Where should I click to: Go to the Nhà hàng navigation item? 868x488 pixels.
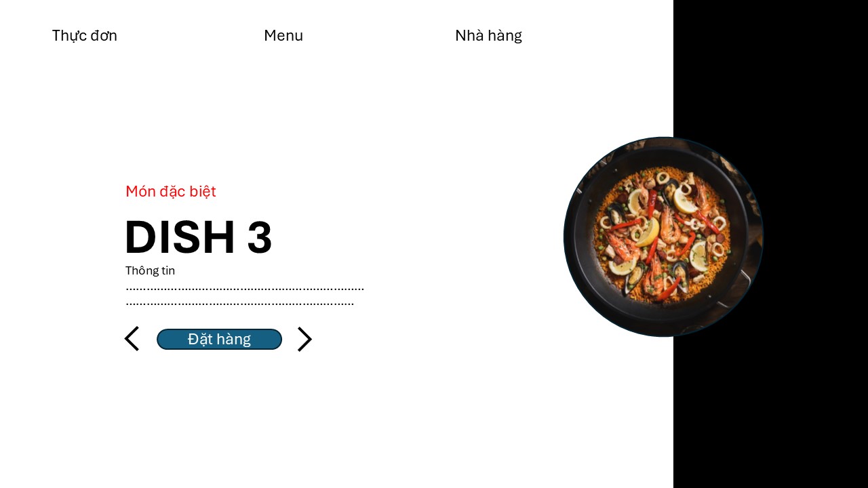pos(488,36)
